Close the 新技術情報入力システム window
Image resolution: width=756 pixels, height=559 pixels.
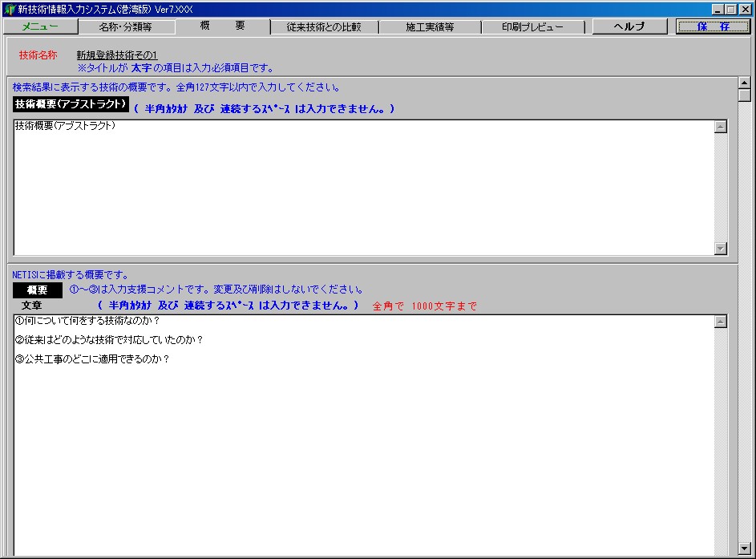click(745, 9)
